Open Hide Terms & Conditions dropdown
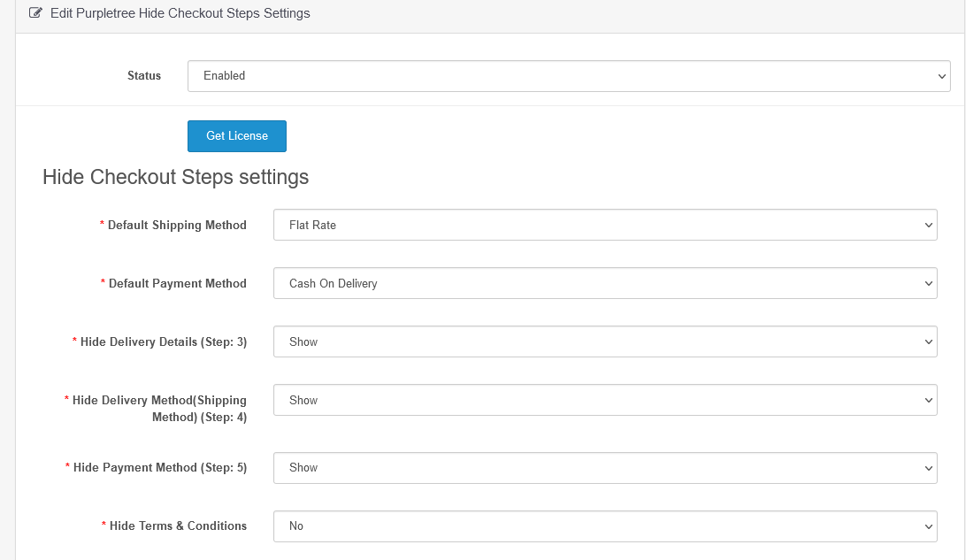Screen dimensions: 966x560 (605, 526)
